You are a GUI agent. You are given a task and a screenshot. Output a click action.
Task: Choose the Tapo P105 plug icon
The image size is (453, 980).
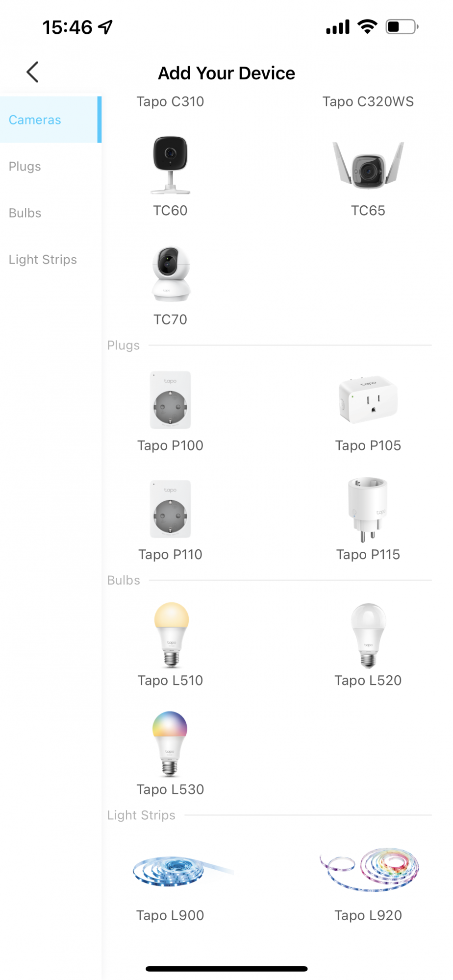tap(368, 400)
